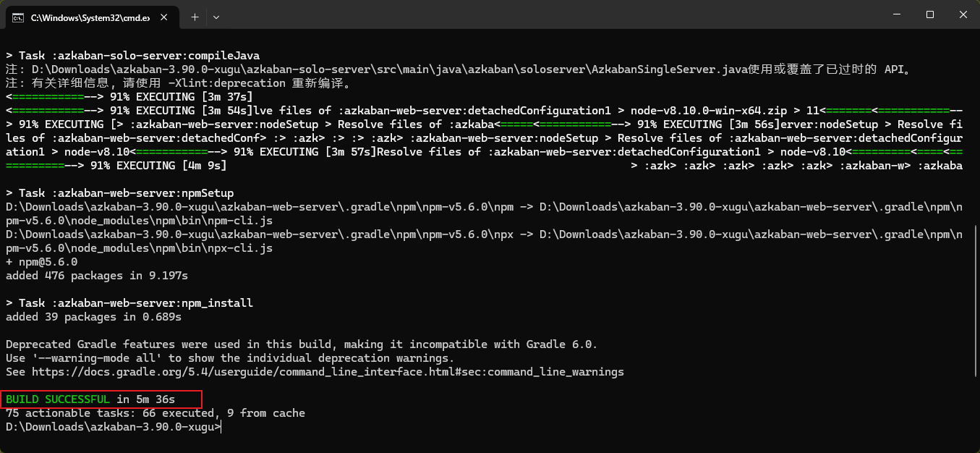Click 'added 476 packages in 9.197s' line

click(97, 276)
